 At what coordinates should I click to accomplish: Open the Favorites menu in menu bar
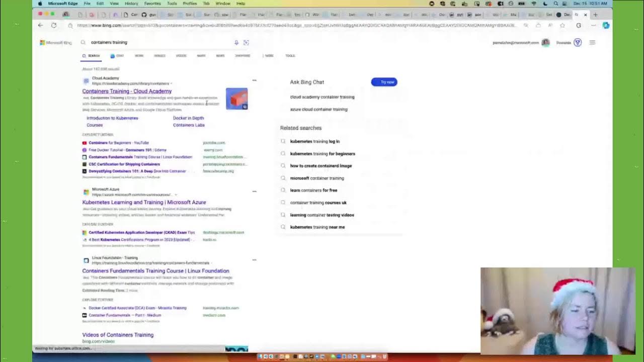[152, 4]
